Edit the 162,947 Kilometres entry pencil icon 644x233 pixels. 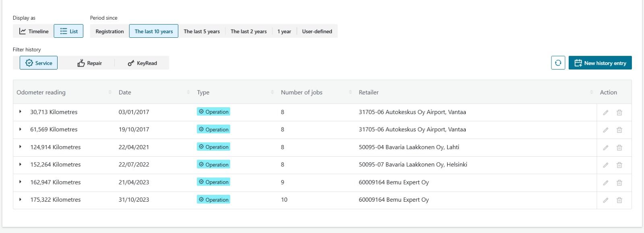click(x=605, y=183)
